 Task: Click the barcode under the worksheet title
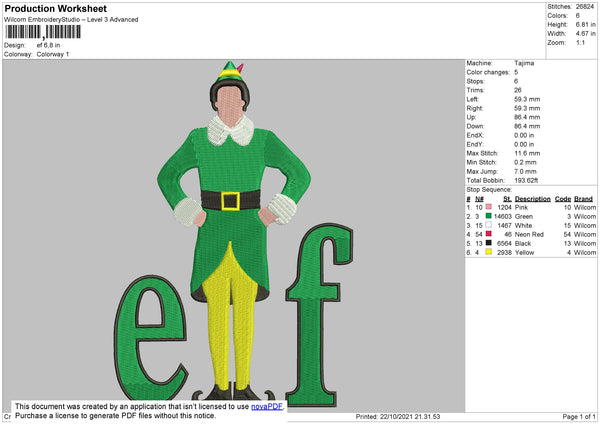[43, 32]
